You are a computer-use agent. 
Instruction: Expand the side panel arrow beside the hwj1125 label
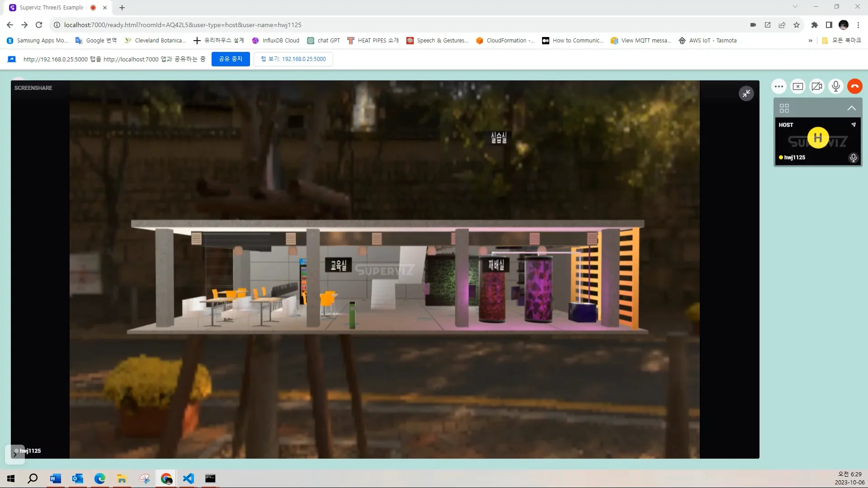(15, 455)
